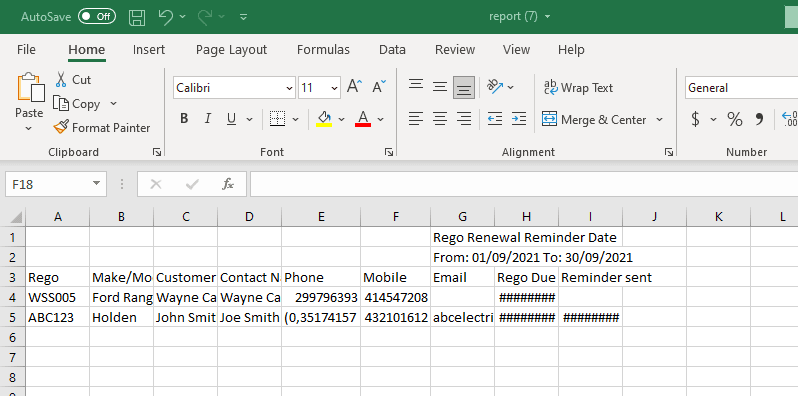Select cell containing WSS005
798x396 pixels.
[58, 297]
